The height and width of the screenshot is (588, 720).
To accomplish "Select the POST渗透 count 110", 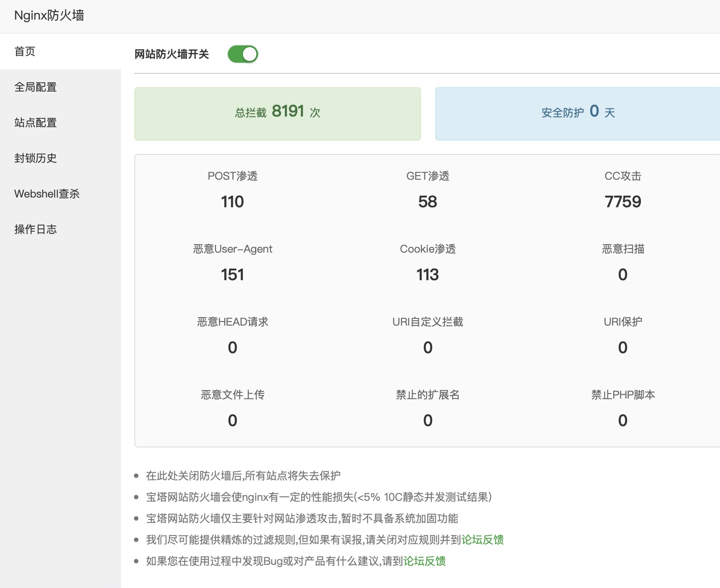I will (x=232, y=202).
